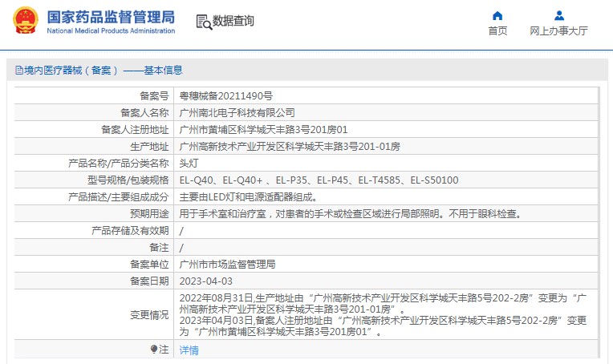Click registered address 广州市黄埔区科学城天丰路3号201房01
613x364 pixels.
point(263,129)
